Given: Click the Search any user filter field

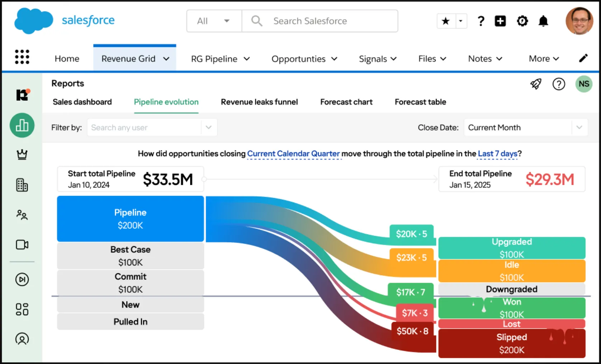Looking at the screenshot, I should [x=144, y=128].
